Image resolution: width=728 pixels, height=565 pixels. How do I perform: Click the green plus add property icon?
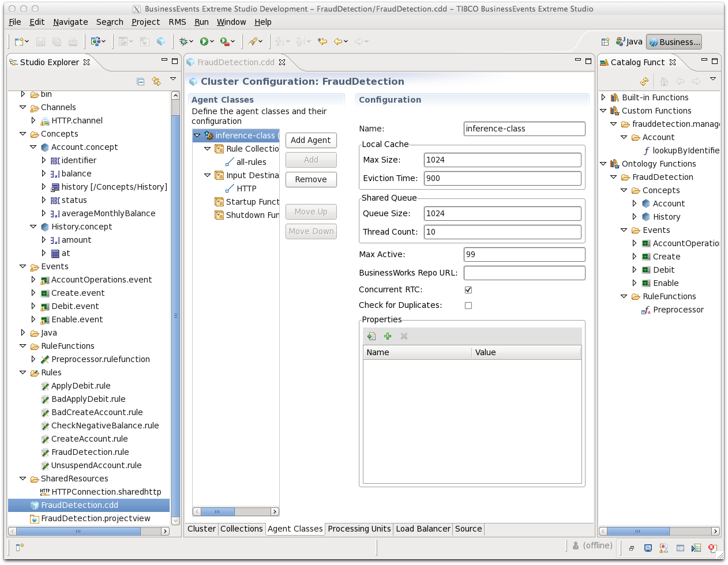[388, 336]
